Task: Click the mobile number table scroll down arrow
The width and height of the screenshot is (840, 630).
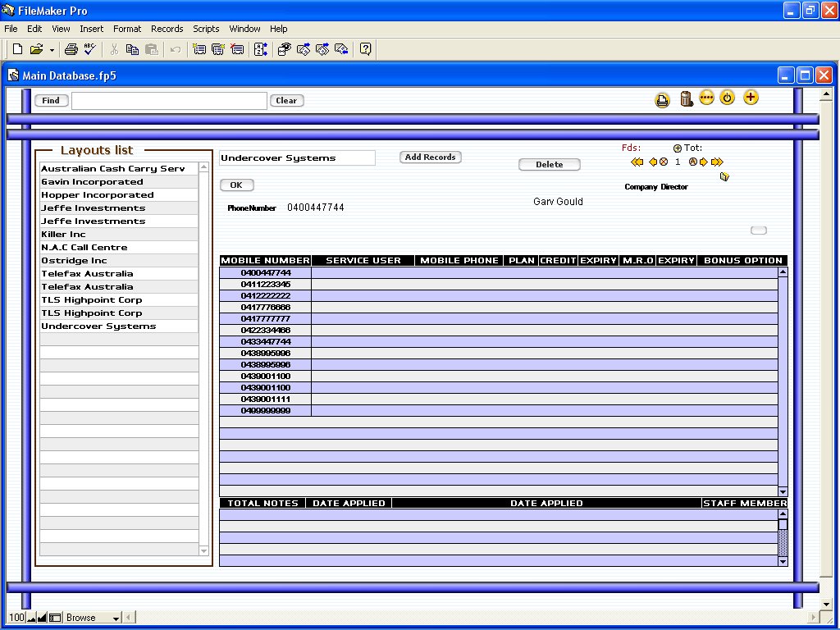Action: 783,492
